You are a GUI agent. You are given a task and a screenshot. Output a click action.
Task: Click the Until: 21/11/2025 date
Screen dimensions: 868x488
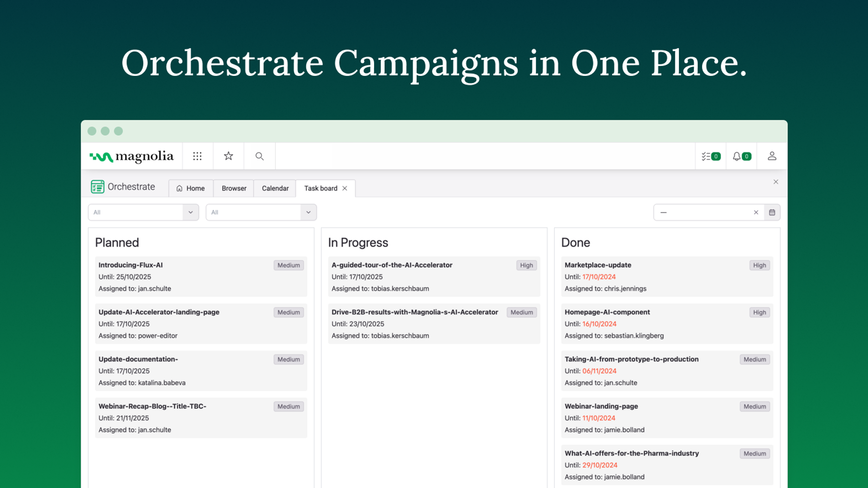point(124,418)
